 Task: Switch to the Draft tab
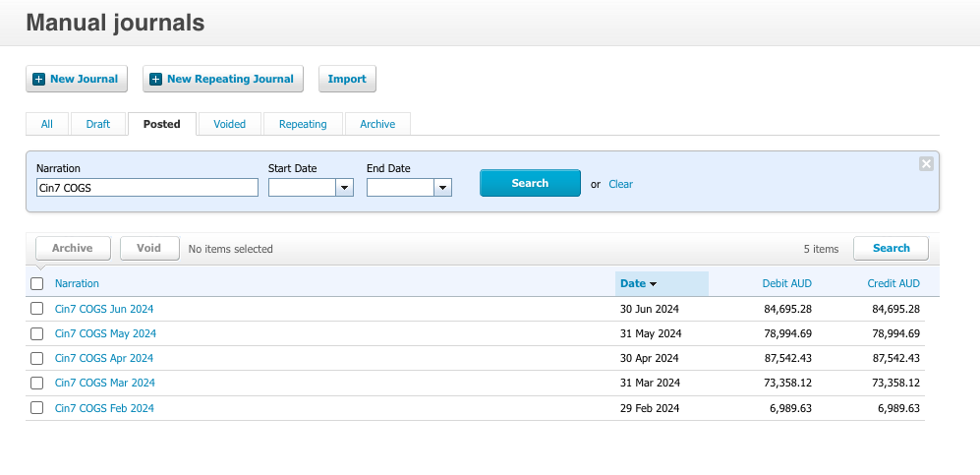(x=98, y=124)
